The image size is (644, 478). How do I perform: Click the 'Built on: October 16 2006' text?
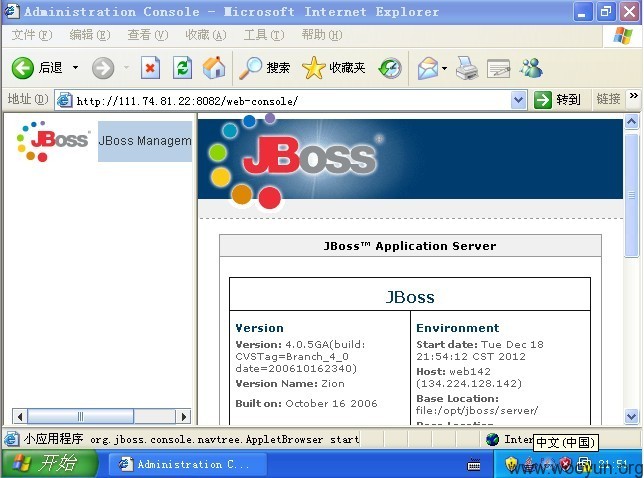tap(306, 403)
